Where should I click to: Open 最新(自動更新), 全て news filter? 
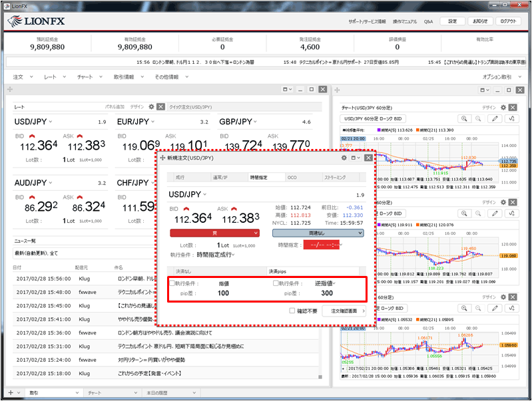tap(83, 253)
